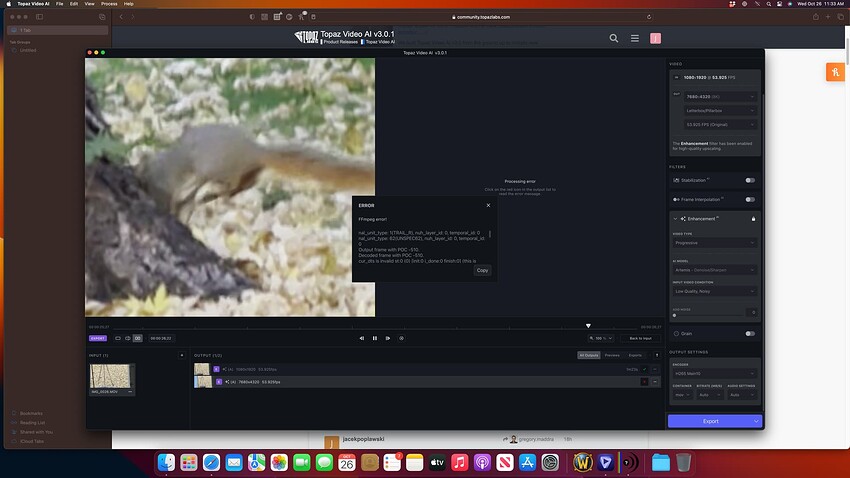This screenshot has width=850, height=478.
Task: Switch to the Previews output tab
Action: (612, 356)
